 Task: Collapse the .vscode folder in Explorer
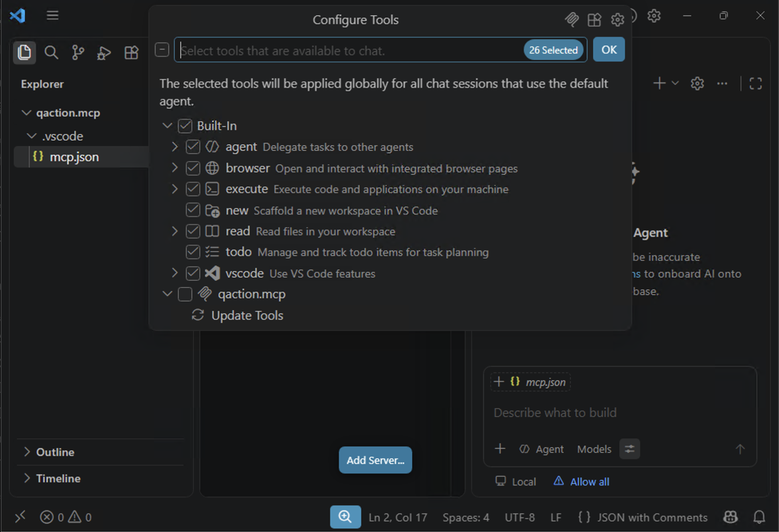pos(32,136)
